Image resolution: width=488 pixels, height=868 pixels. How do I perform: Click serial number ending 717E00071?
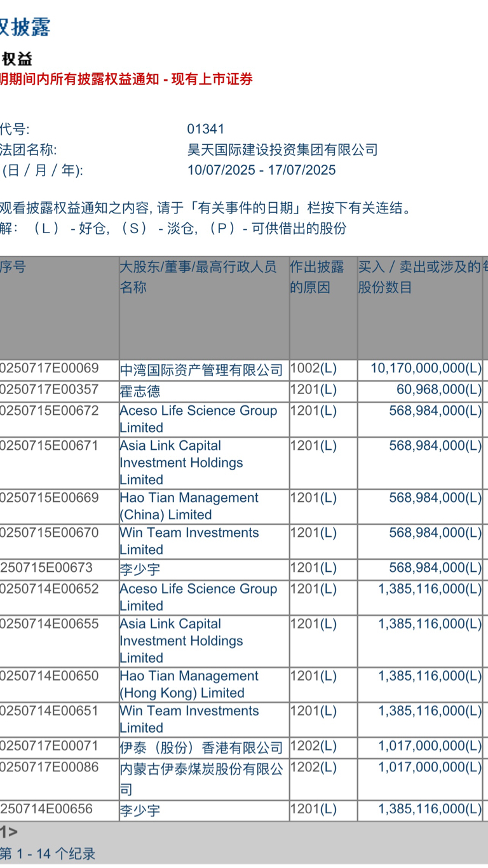pyautogui.click(x=50, y=745)
